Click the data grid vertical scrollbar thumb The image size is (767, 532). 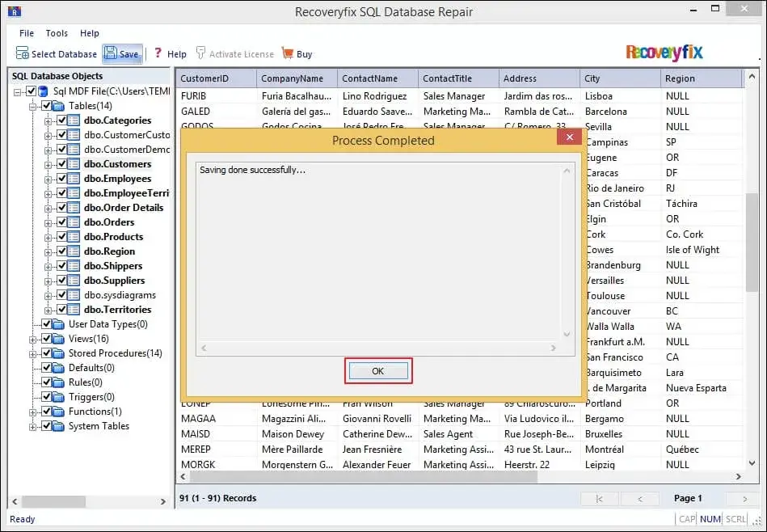[x=752, y=243]
